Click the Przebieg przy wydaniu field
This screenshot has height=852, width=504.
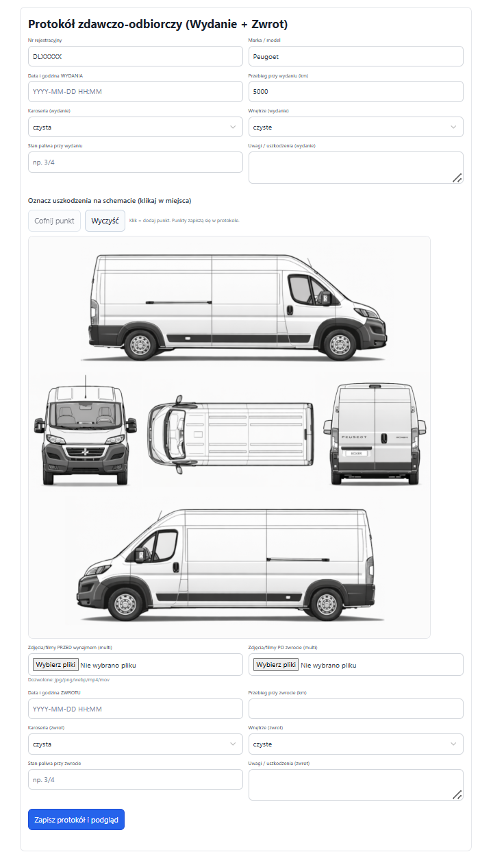[356, 91]
